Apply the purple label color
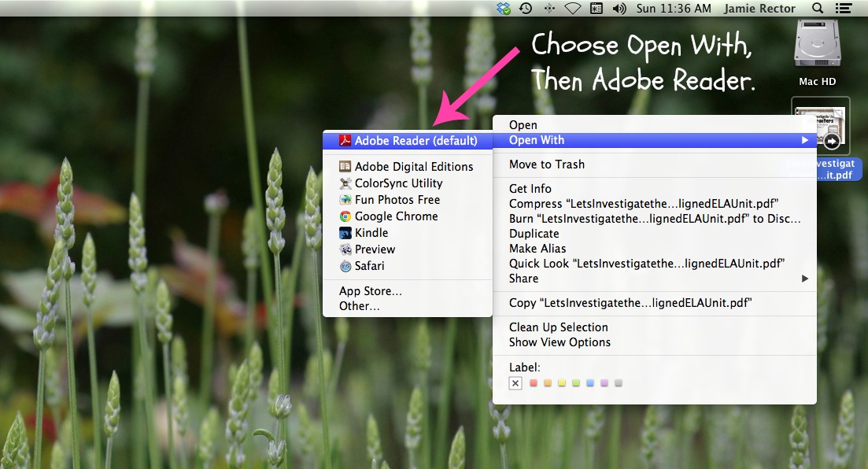868x469 pixels. coord(604,382)
